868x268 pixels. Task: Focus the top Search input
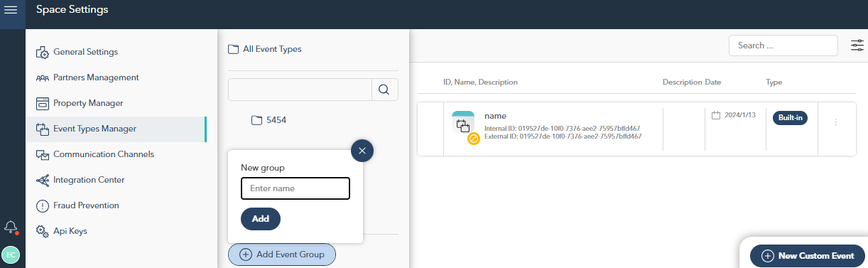tap(783, 45)
